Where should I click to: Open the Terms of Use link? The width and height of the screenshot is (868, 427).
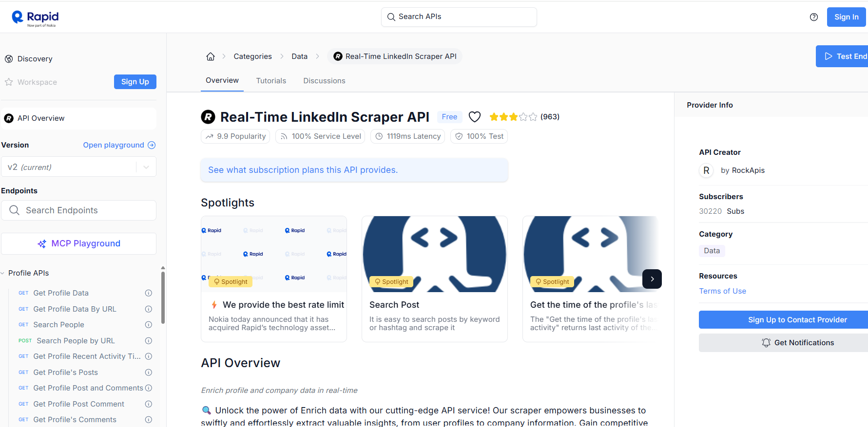[722, 291]
